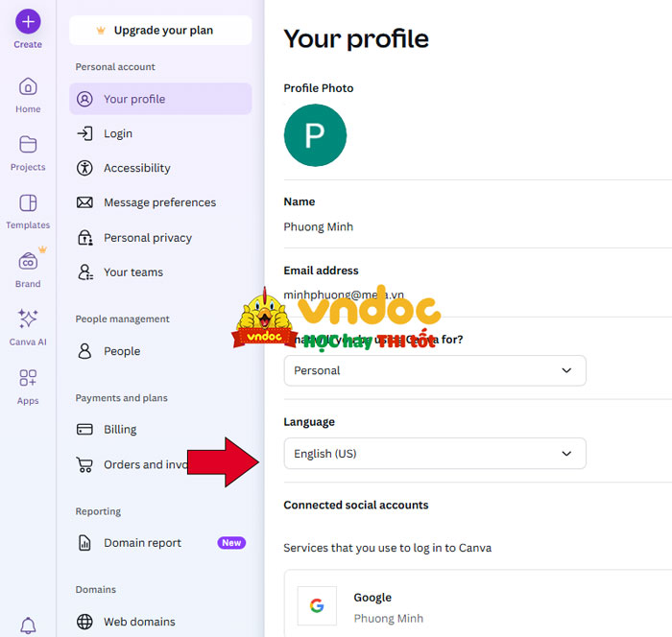The width and height of the screenshot is (672, 637).
Task: Click the green profile photo avatar
Action: coord(315,136)
